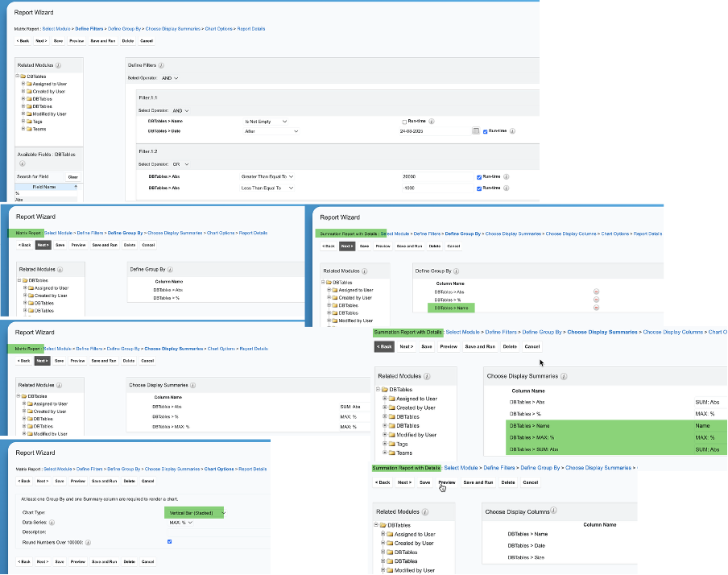Click DBTables > Size row in Choose Display Columns

tap(526, 557)
